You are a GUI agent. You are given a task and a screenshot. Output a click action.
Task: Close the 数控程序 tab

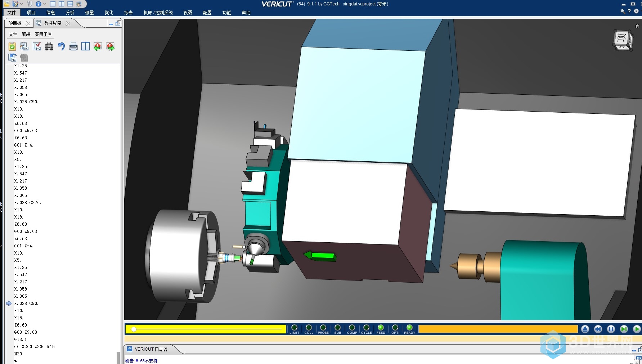[68, 23]
